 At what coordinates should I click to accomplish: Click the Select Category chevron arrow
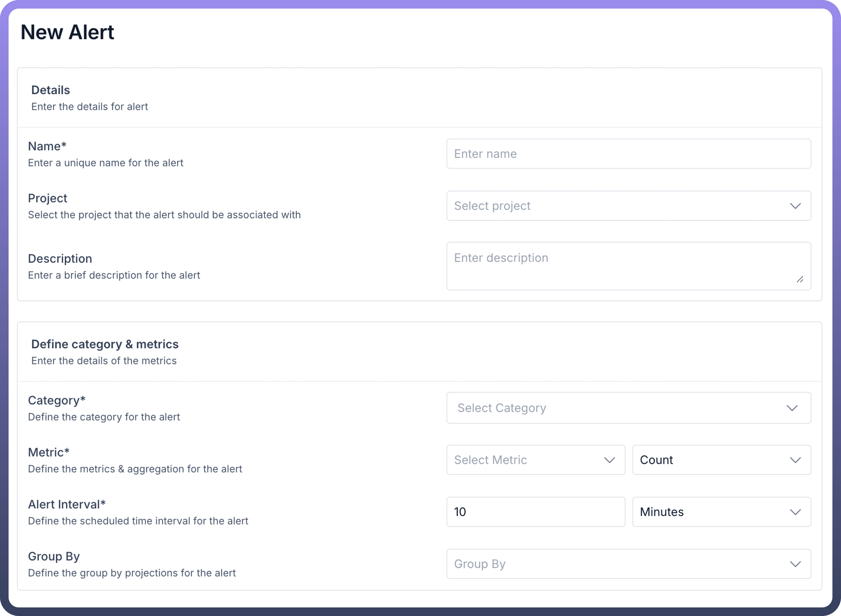(x=792, y=408)
